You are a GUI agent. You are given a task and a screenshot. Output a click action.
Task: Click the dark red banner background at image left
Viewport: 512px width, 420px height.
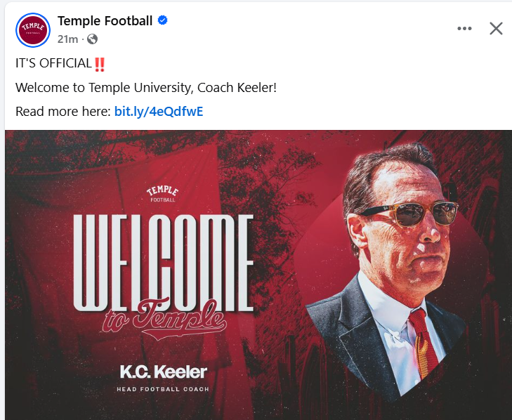pos(42,232)
